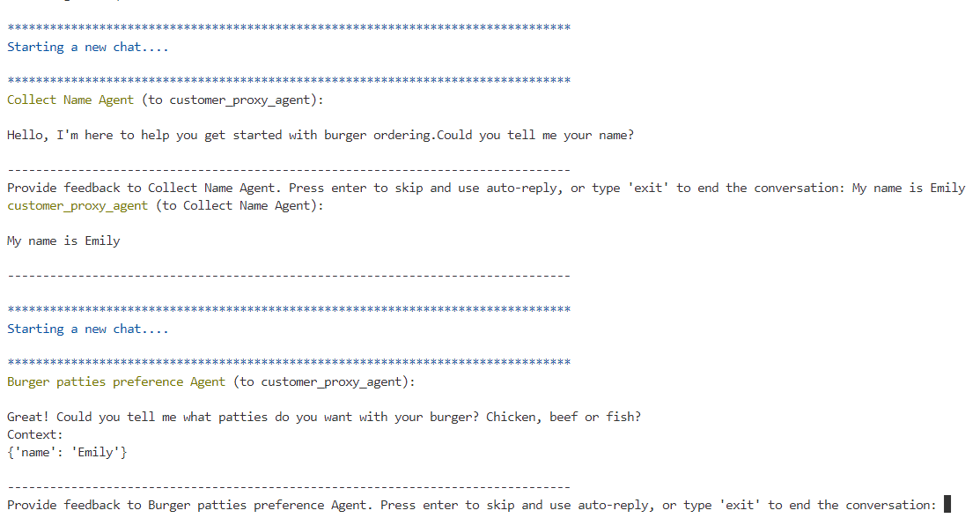
Task: Click the topmost blue asterisk separator line
Action: (x=289, y=27)
